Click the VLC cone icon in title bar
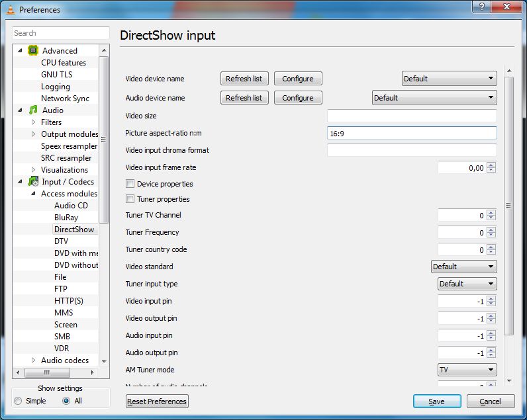Image resolution: width=527 pixels, height=420 pixels. (11, 10)
